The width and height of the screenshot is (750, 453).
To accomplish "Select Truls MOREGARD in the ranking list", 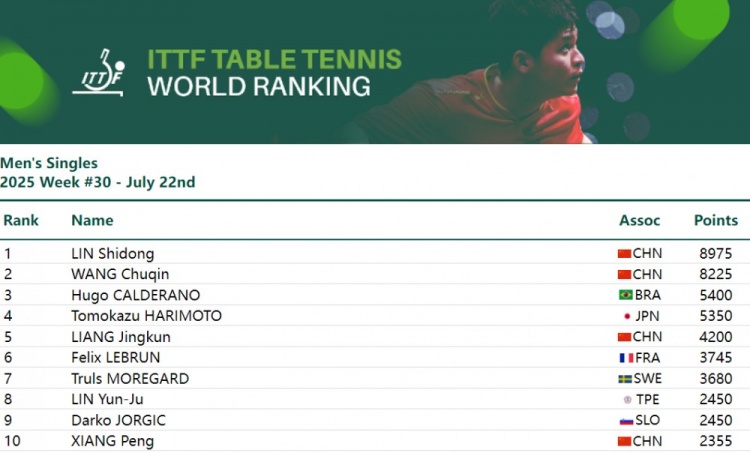I will 130,378.
